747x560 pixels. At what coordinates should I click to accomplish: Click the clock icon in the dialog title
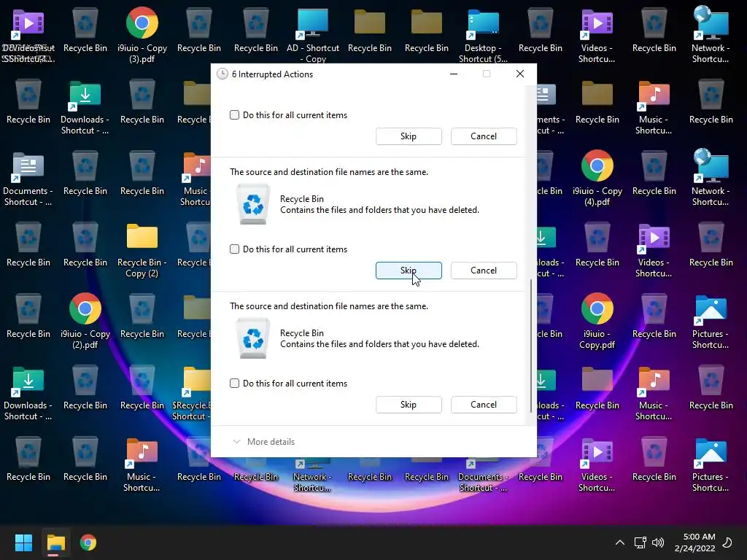pos(222,74)
